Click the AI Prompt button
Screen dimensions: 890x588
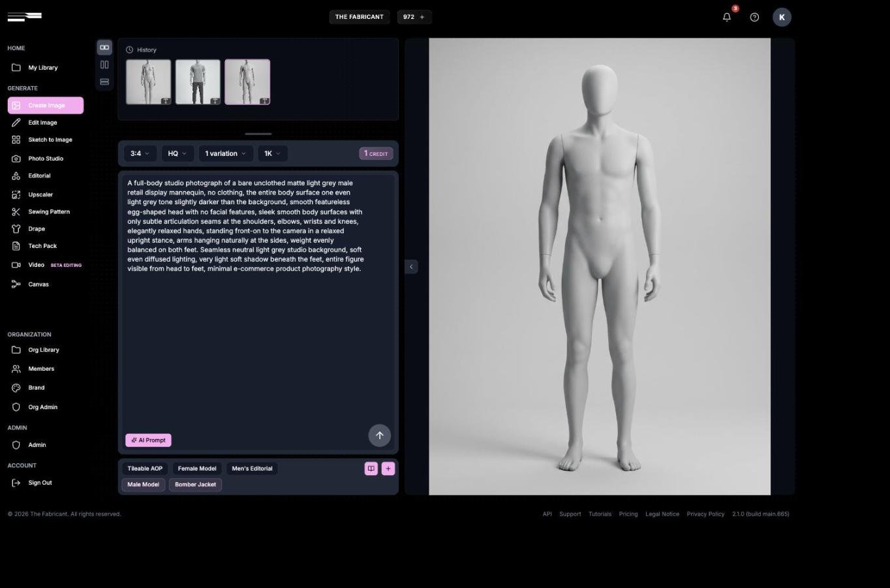coord(148,441)
